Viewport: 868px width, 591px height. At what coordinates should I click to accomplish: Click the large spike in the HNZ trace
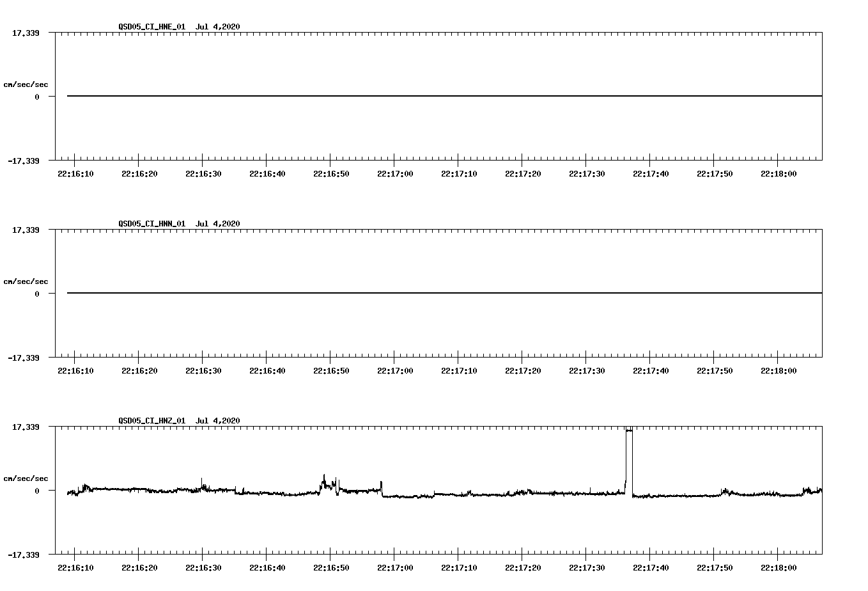(629, 461)
